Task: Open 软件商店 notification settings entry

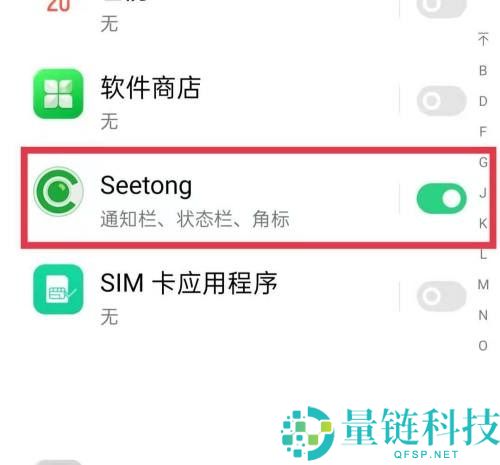Action: [213, 101]
